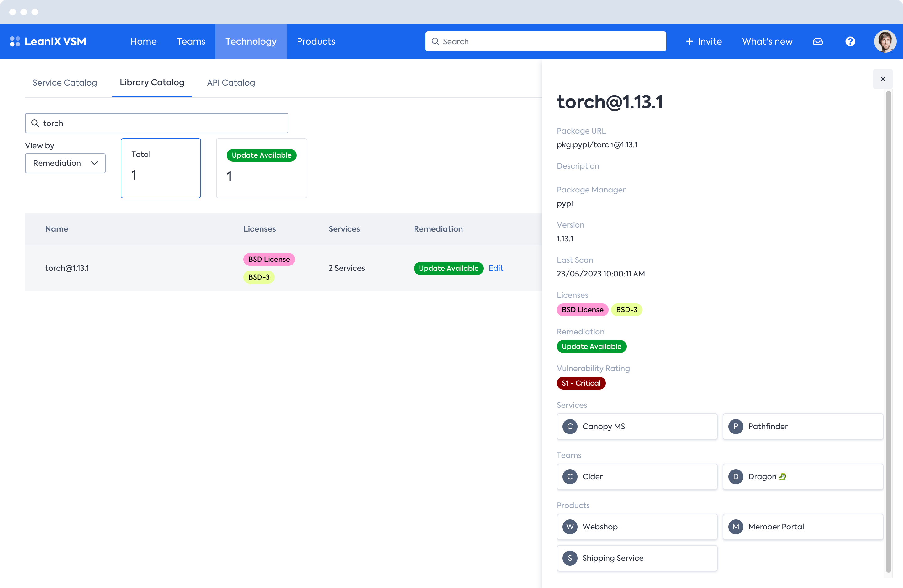
Task: Open the help question mark icon
Action: [850, 41]
